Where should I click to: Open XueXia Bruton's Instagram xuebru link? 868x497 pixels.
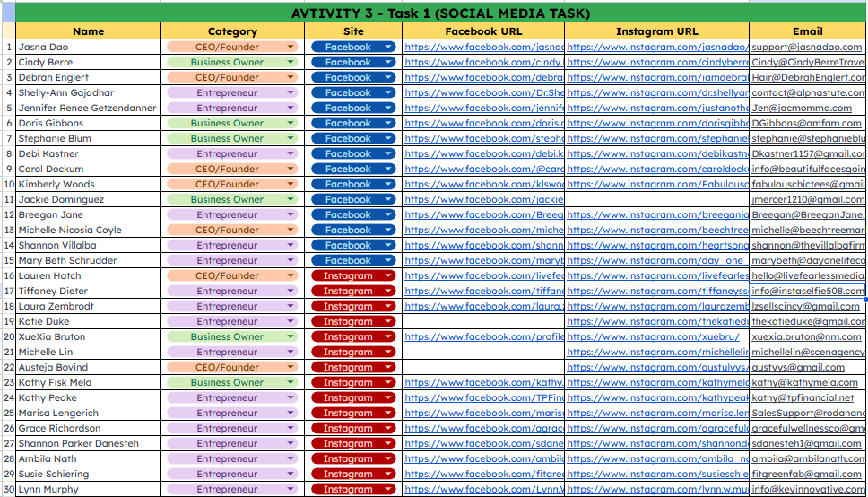pos(653,336)
